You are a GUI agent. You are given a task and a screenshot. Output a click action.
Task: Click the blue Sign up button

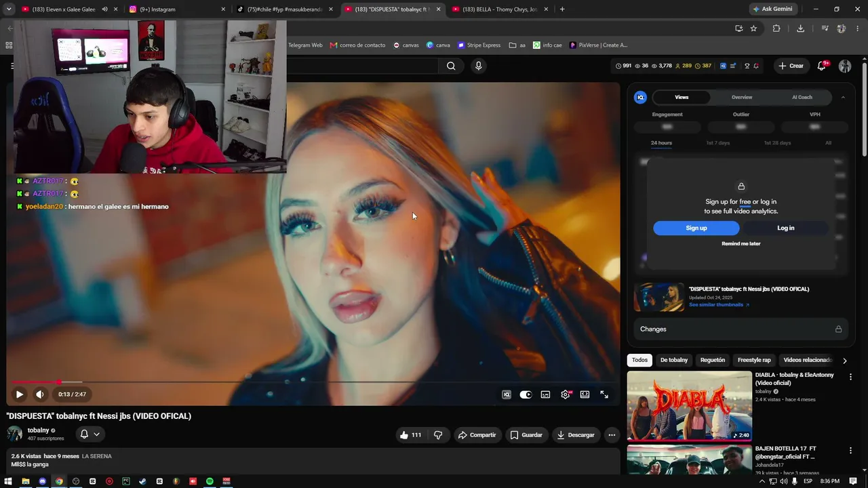click(696, 228)
